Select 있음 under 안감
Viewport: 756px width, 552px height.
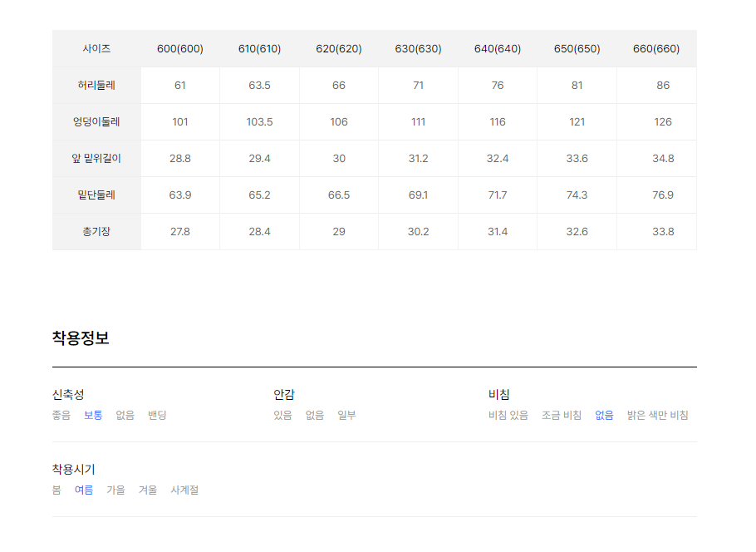(282, 415)
